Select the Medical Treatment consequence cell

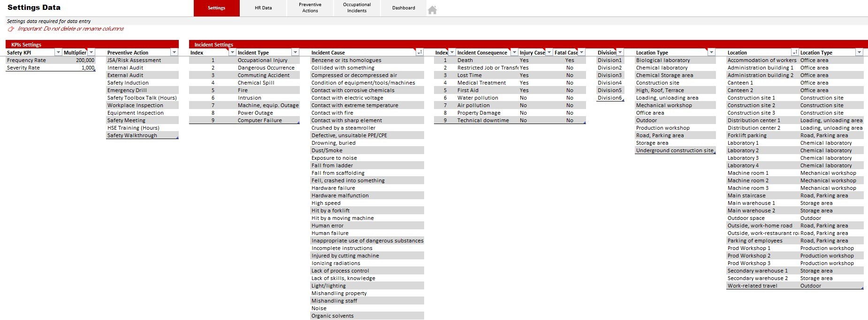tap(487, 83)
